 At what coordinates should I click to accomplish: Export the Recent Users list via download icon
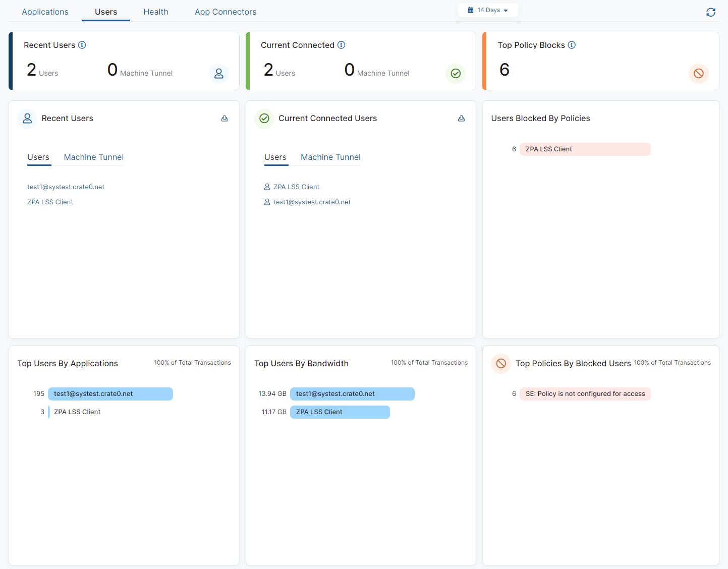tap(225, 119)
